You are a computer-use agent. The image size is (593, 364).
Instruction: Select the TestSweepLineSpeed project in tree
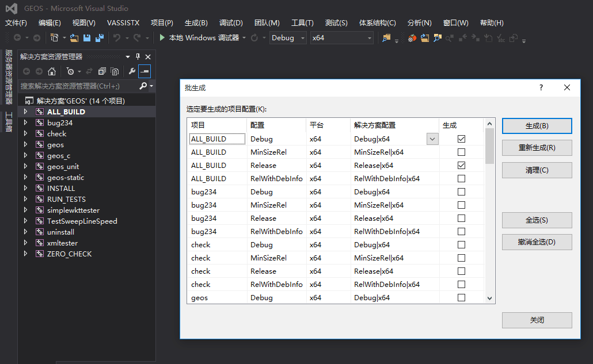[82, 221]
